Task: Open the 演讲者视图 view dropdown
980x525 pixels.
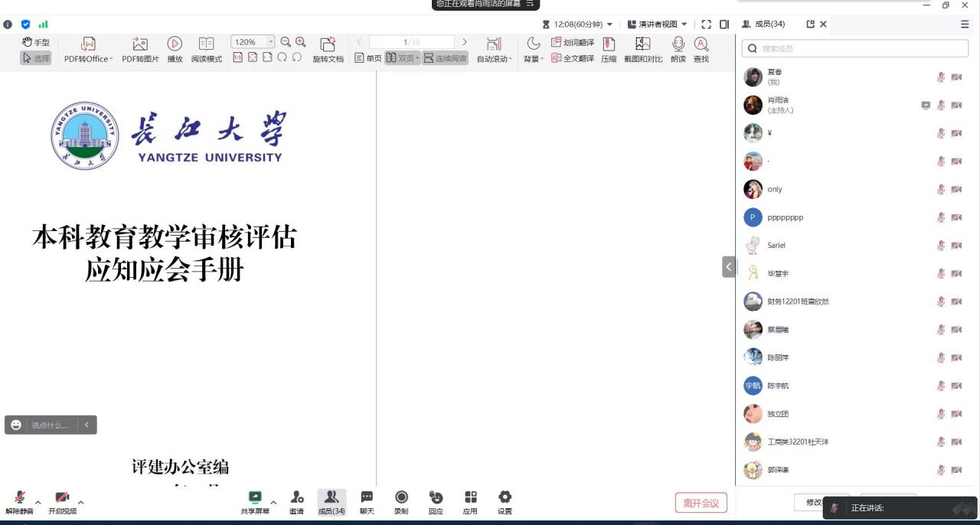Action: click(x=657, y=24)
